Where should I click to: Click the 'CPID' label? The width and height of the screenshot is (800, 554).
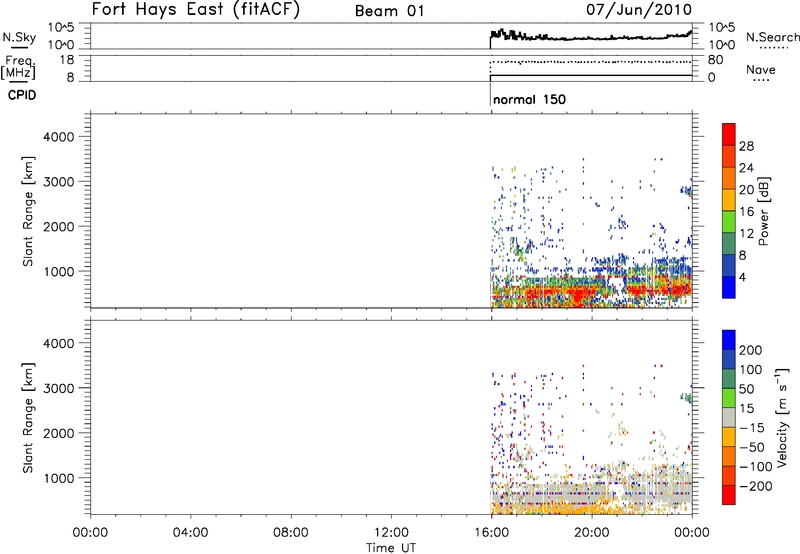22,95
